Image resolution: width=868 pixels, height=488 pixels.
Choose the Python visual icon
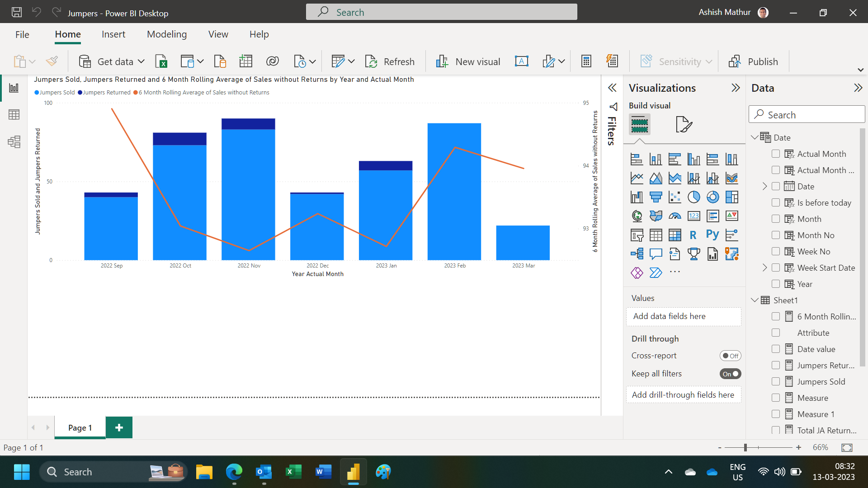click(712, 235)
